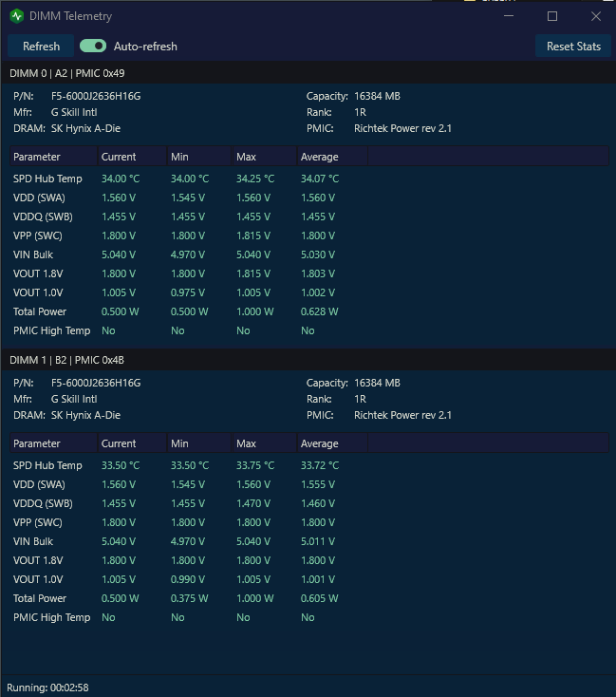
Task: Click the 5.011 V VIN Bulk average
Action: pyautogui.click(x=318, y=541)
